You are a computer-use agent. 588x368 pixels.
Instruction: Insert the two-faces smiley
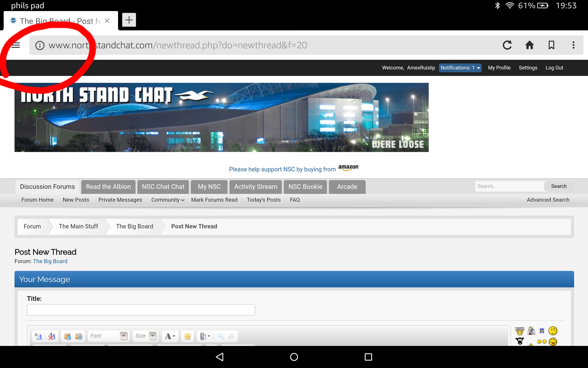[542, 342]
